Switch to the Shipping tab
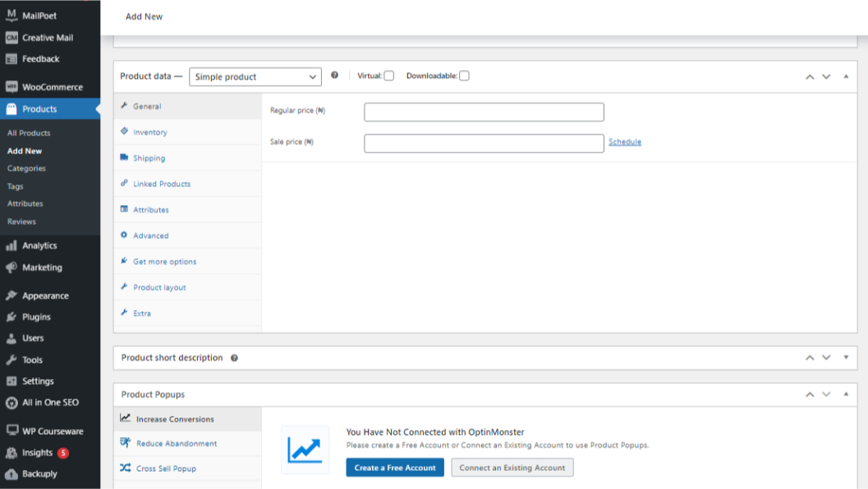 pyautogui.click(x=188, y=158)
